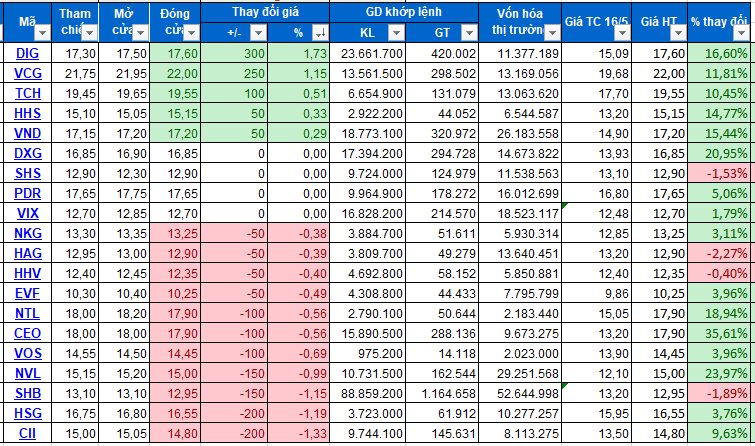Open the VND stock link
Viewport: 755px width, 446px height.
pos(27,133)
